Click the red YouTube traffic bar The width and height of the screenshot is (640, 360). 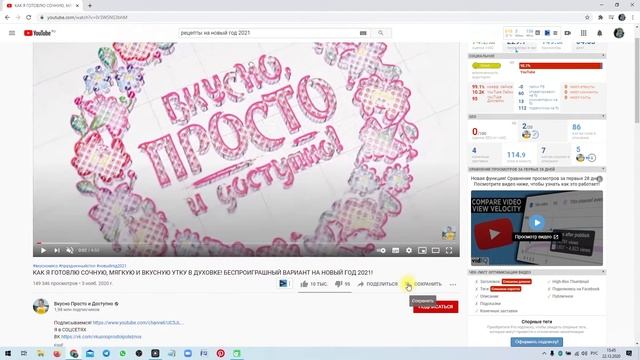[560, 66]
